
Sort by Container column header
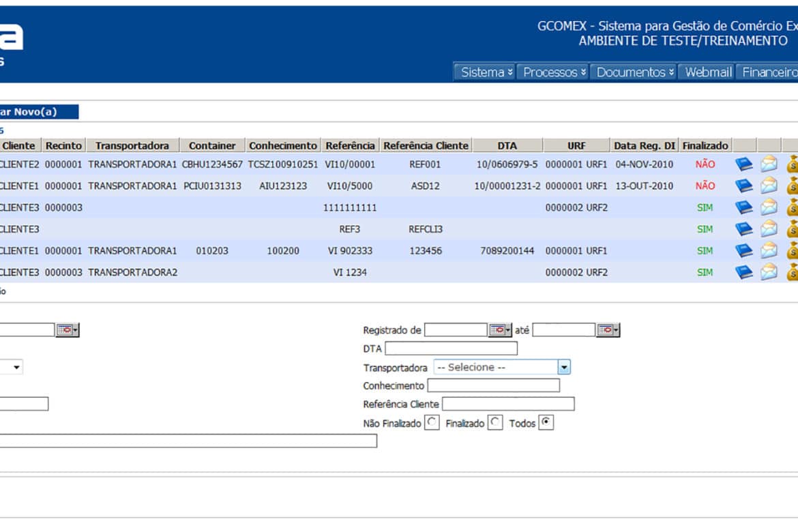(212, 145)
